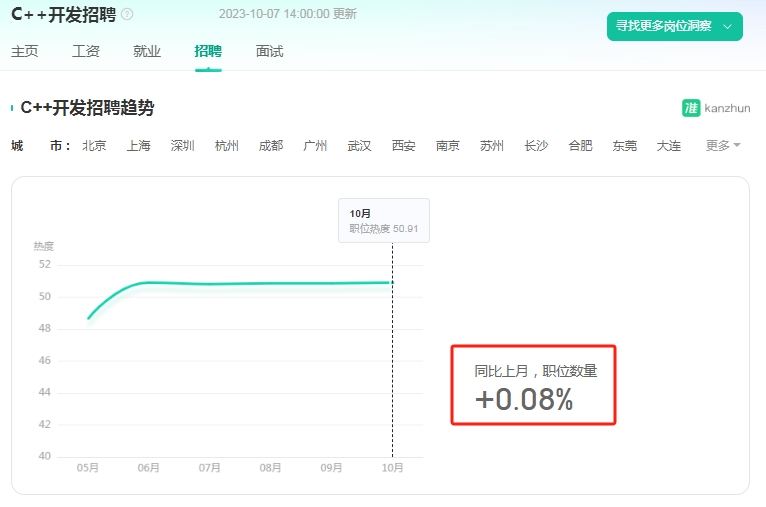Click the 10月 data point on chart

tap(392, 282)
